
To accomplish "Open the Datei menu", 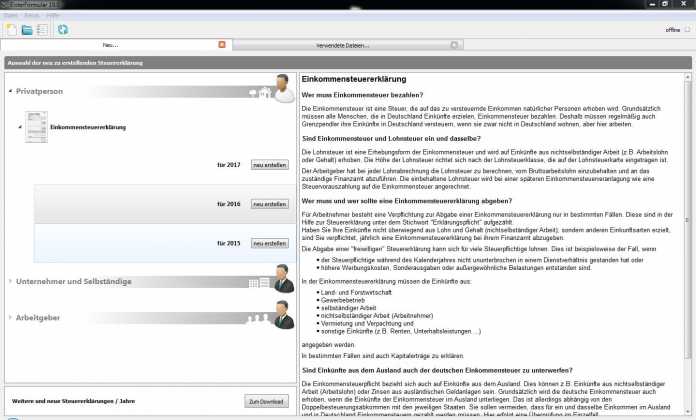I will pos(11,16).
